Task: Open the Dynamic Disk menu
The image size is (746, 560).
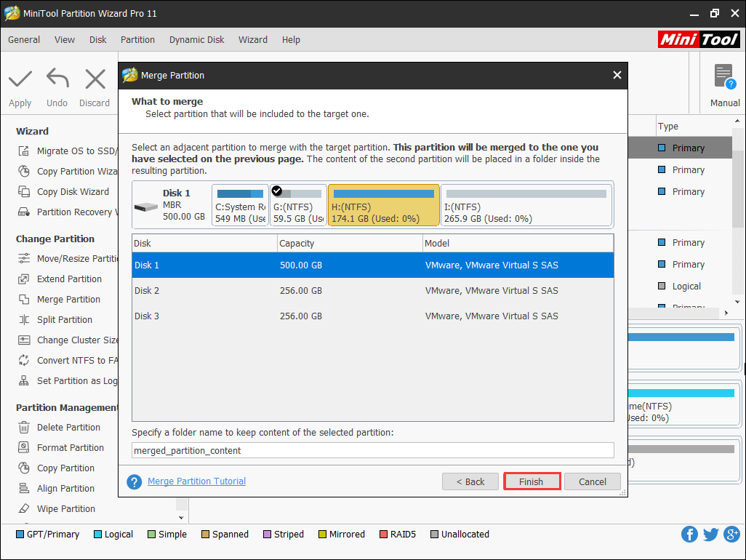Action: coord(196,40)
